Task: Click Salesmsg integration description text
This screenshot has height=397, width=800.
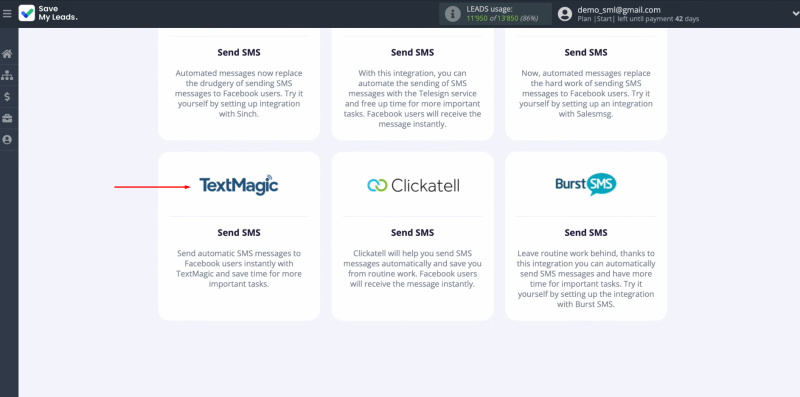Action: coord(586,94)
